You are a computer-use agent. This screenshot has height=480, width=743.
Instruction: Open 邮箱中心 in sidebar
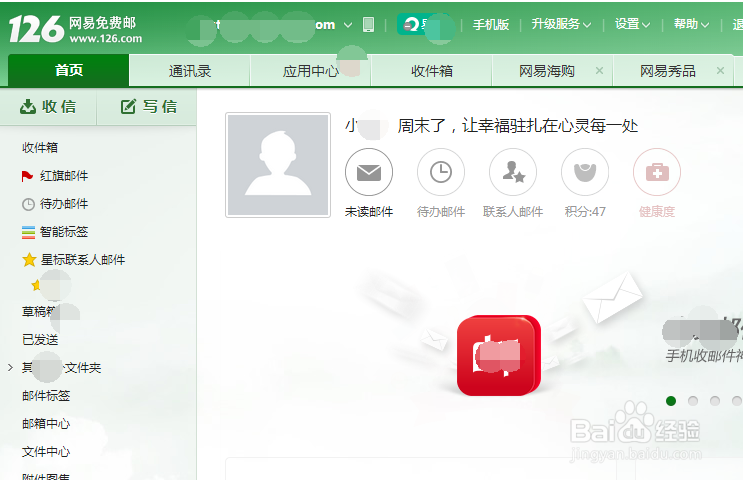tap(46, 424)
